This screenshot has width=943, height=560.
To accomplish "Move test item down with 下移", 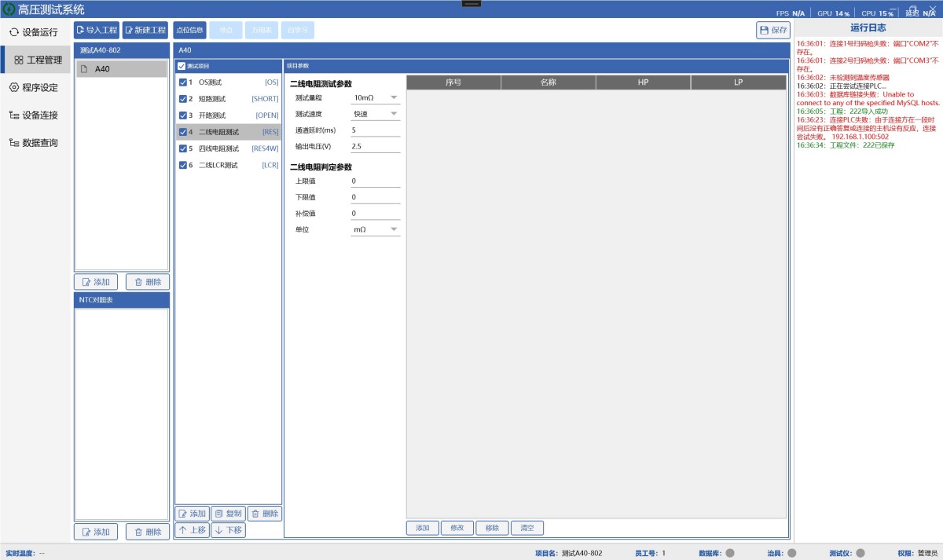I will (228, 530).
